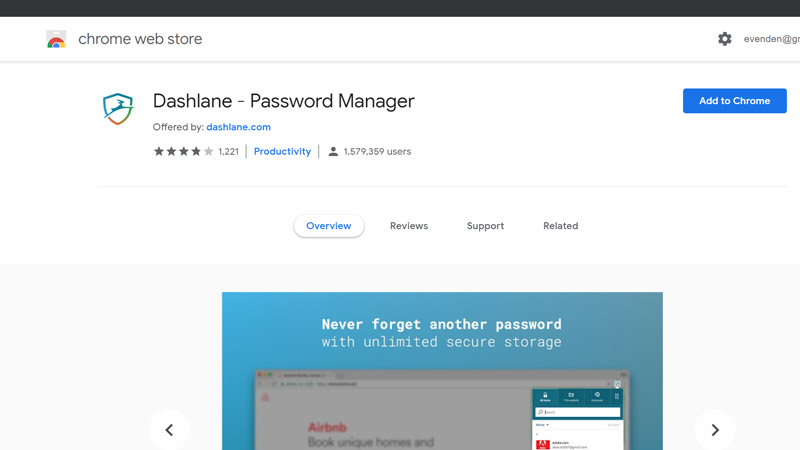Select the Overview tab
The height and width of the screenshot is (450, 800).
pyautogui.click(x=329, y=226)
